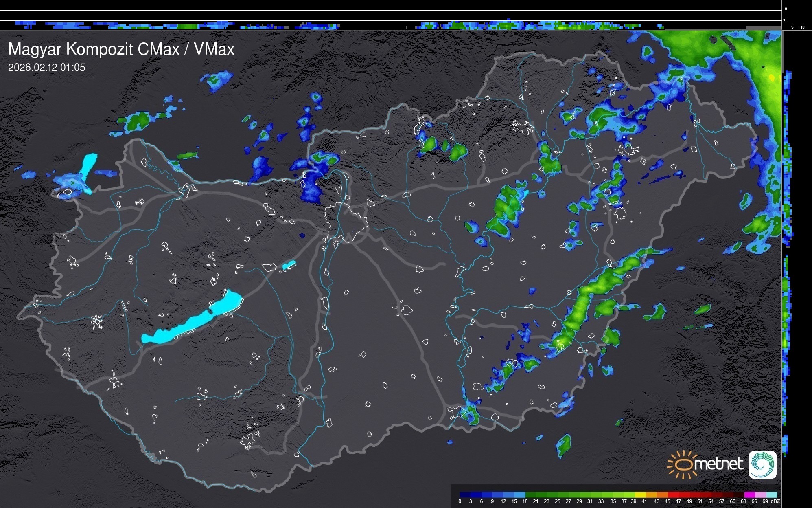Select the light cyan 69 dBZ legend swatch
This screenshot has width=812, height=508.
(771, 495)
